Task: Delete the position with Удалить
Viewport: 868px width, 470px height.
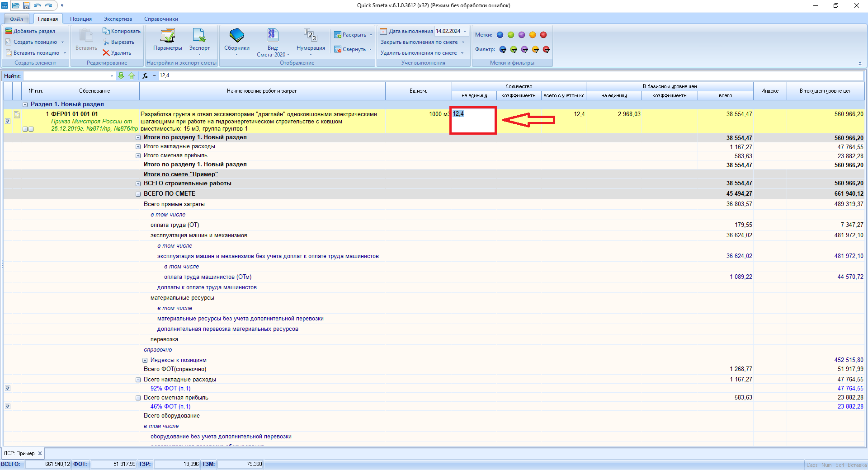Action: (117, 53)
